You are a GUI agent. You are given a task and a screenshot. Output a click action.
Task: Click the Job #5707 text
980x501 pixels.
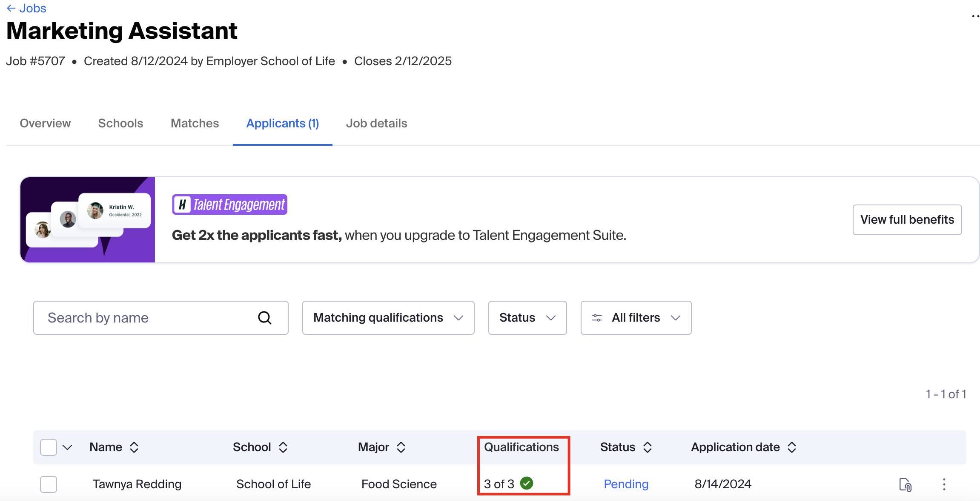pos(35,61)
